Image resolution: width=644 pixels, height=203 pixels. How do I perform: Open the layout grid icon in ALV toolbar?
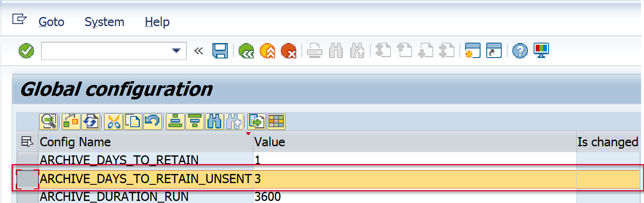276,122
